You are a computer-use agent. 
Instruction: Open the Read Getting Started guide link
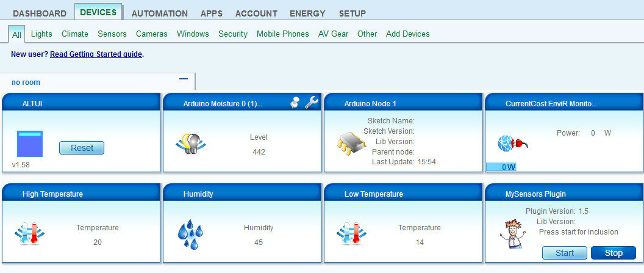[96, 54]
